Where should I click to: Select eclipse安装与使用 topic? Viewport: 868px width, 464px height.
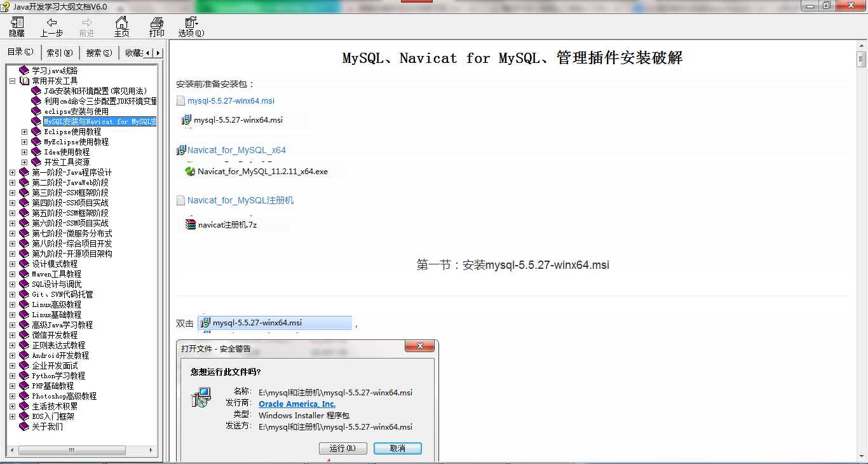[76, 111]
